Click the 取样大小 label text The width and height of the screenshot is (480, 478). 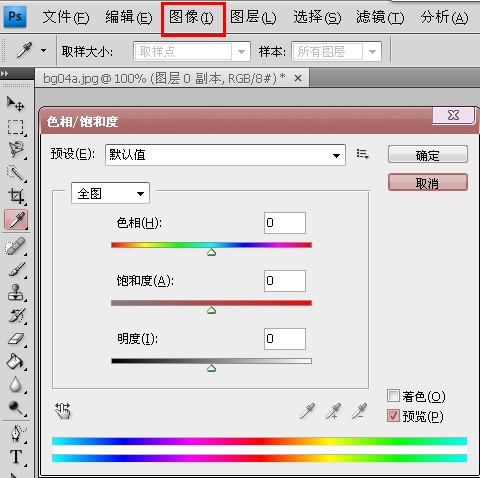pyautogui.click(x=87, y=52)
